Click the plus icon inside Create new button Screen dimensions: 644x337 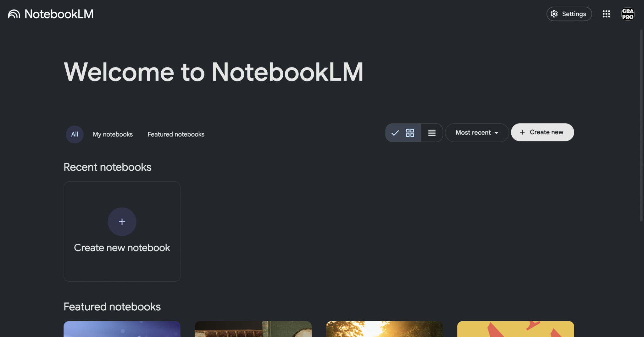point(522,132)
